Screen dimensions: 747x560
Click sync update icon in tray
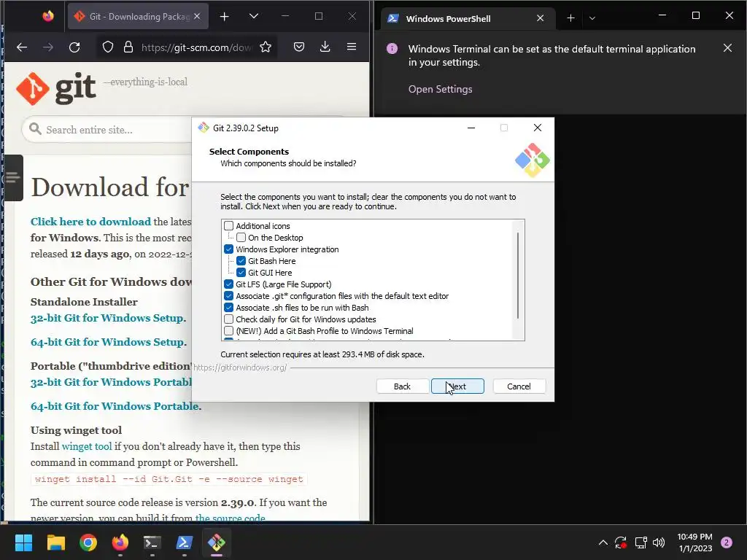[621, 542]
